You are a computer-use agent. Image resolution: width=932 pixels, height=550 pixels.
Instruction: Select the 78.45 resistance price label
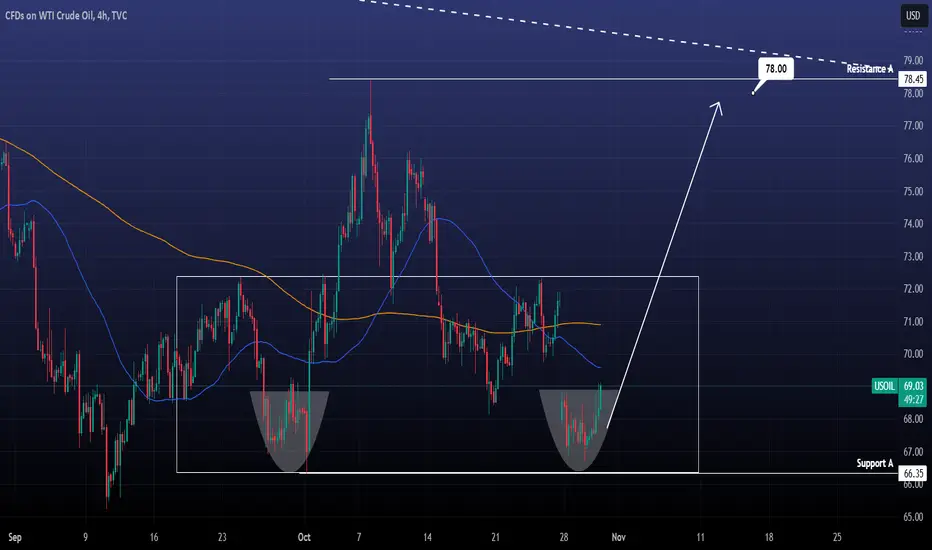(913, 79)
